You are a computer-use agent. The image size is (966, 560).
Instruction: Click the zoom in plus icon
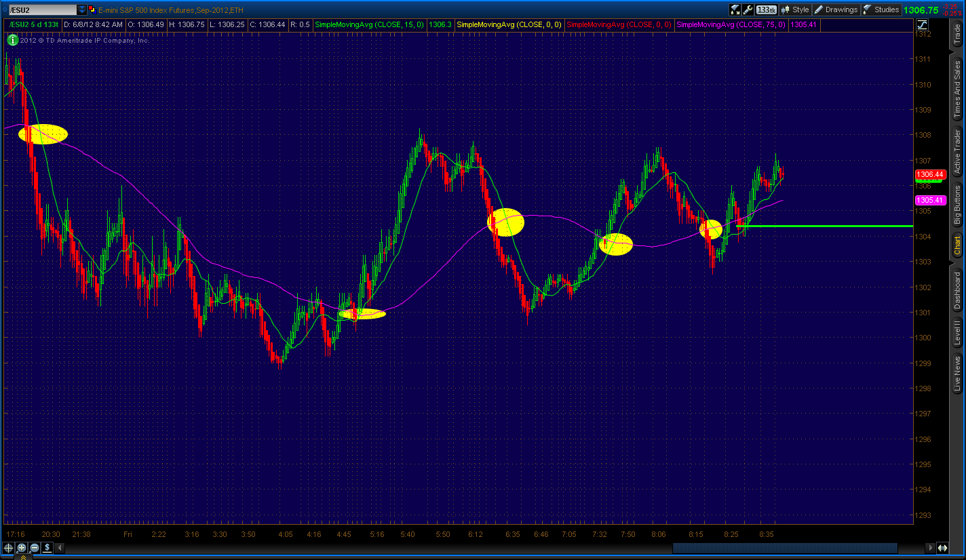click(x=22, y=548)
